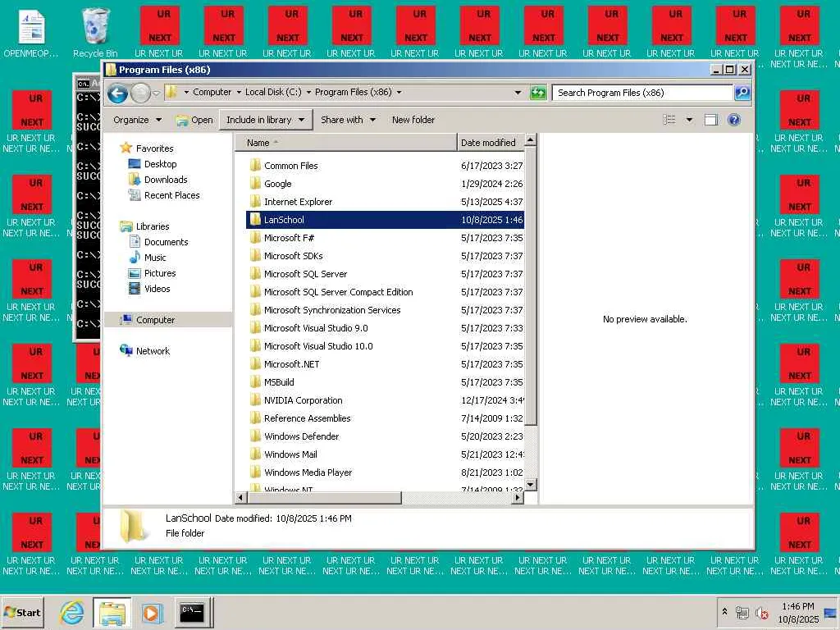Viewport: 840px width, 630px height.
Task: Click Local Disk (C:) in the breadcrumb
Action: [x=273, y=92]
